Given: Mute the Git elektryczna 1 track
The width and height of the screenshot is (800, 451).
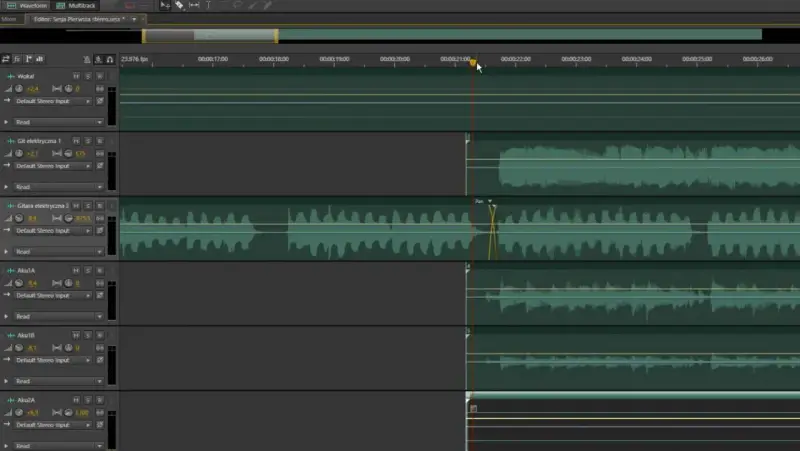Looking at the screenshot, I should pyautogui.click(x=76, y=141).
